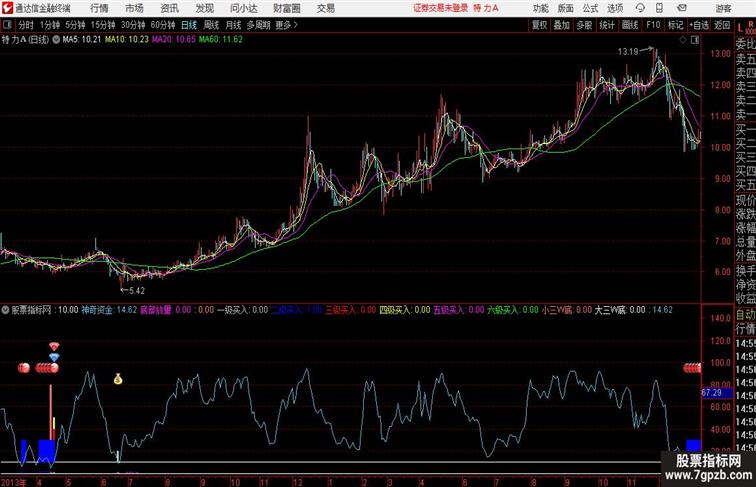The width and height of the screenshot is (756, 487).
Task: Click the money bag signal marker
Action: coord(118,379)
